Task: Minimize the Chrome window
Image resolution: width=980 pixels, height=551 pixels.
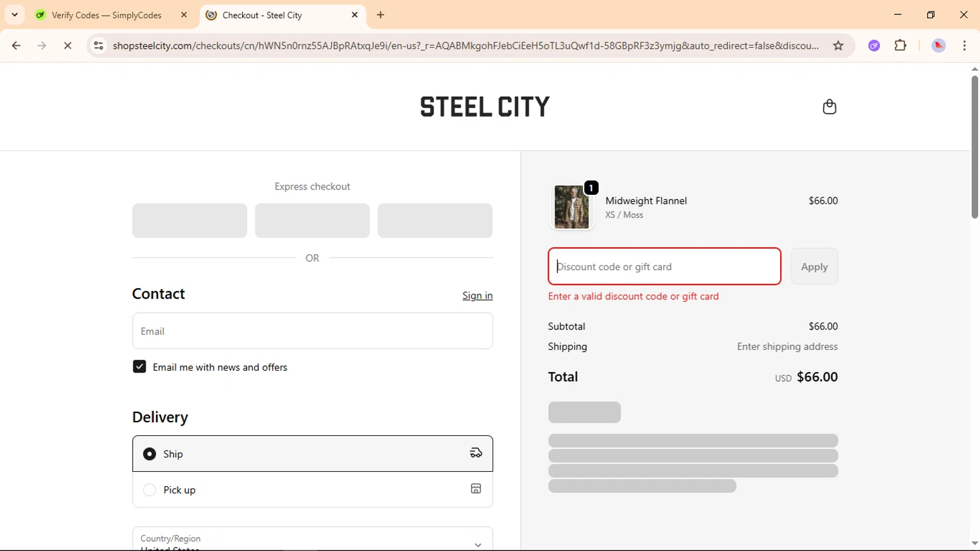Action: [x=898, y=14]
